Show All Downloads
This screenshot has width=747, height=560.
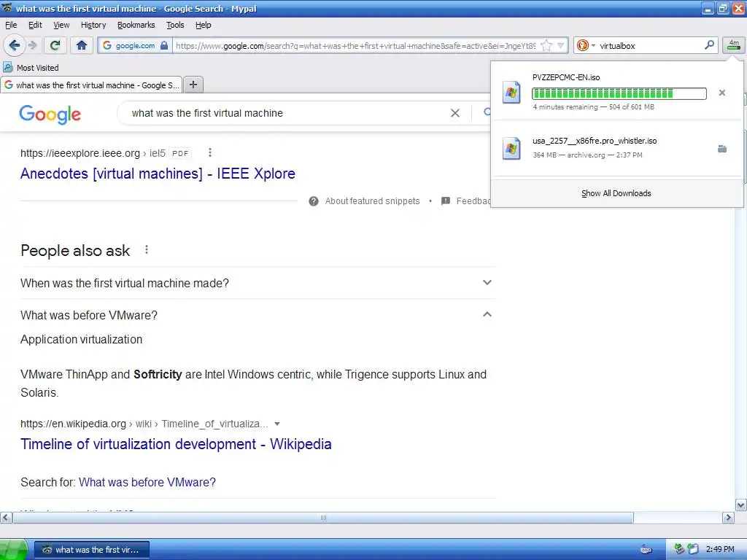coord(616,193)
